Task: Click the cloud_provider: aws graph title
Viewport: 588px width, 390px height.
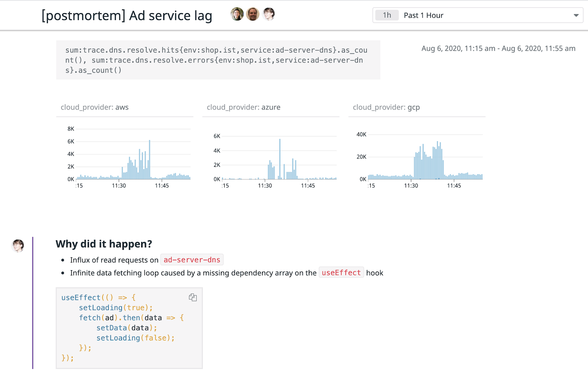Action: point(94,107)
